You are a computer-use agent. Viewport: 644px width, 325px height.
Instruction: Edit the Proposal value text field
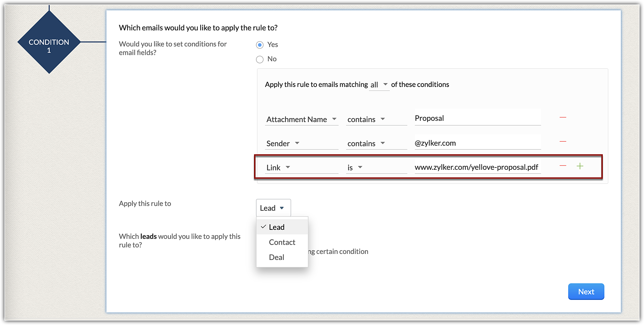click(477, 119)
